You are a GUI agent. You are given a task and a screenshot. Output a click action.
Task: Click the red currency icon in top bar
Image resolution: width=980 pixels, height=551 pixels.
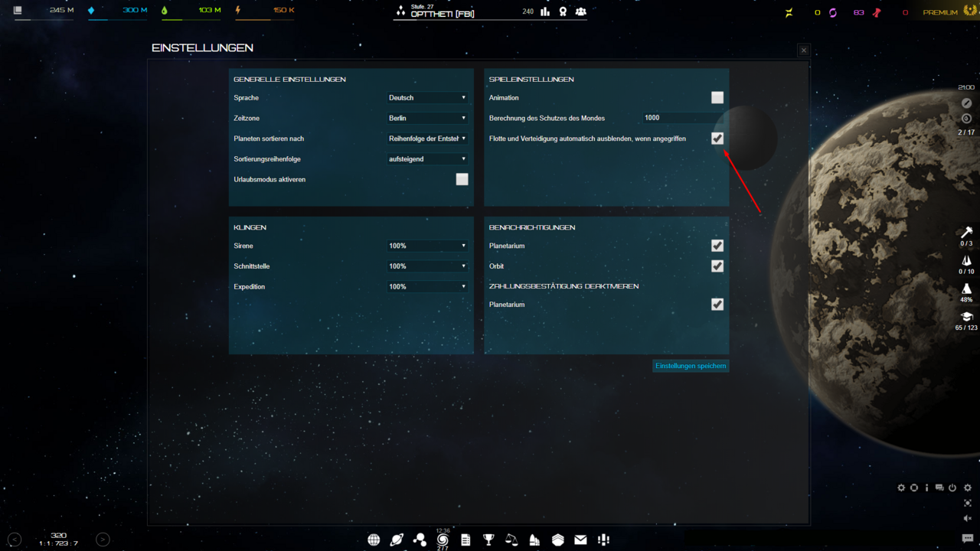[x=877, y=12]
